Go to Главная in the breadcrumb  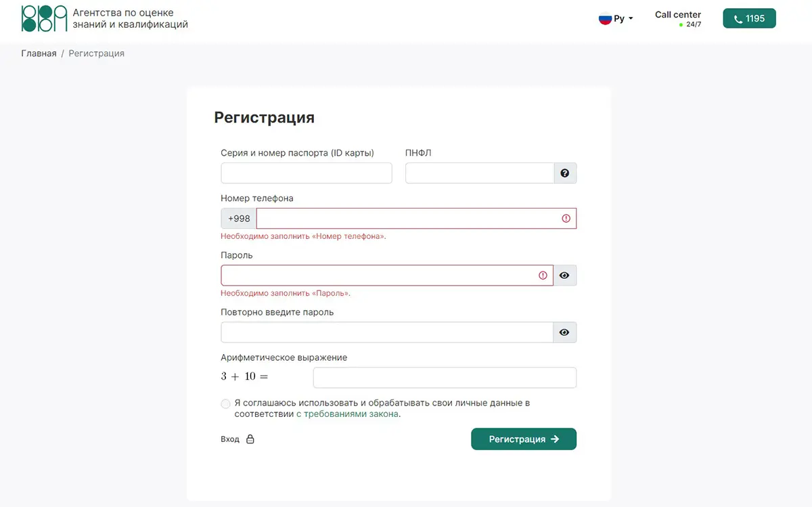pyautogui.click(x=39, y=53)
